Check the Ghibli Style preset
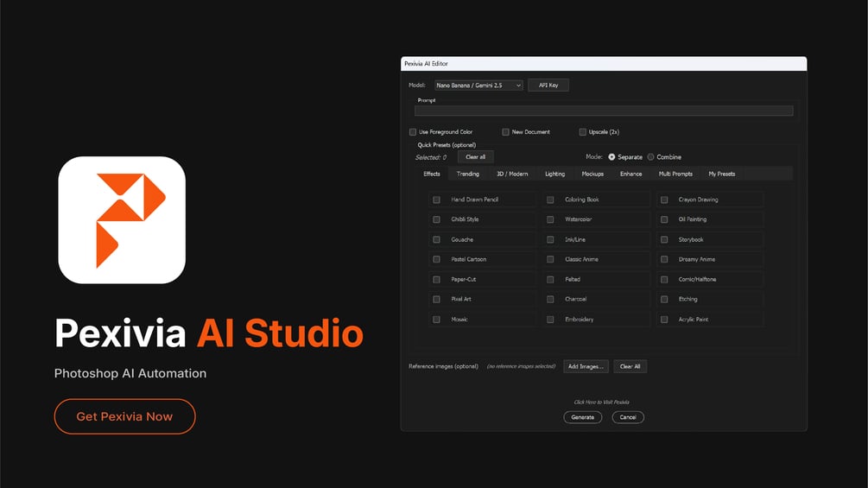The width and height of the screenshot is (868, 488). coord(436,219)
